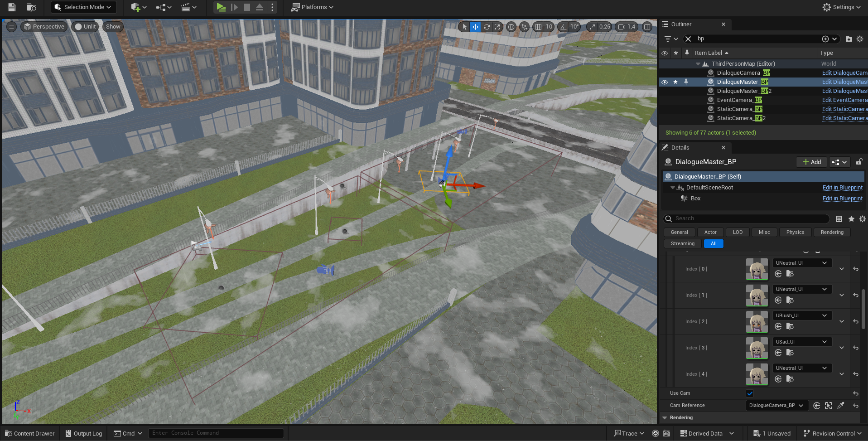Click the Enter Console Command input field
Screen dimensions: 868x441
click(216, 433)
